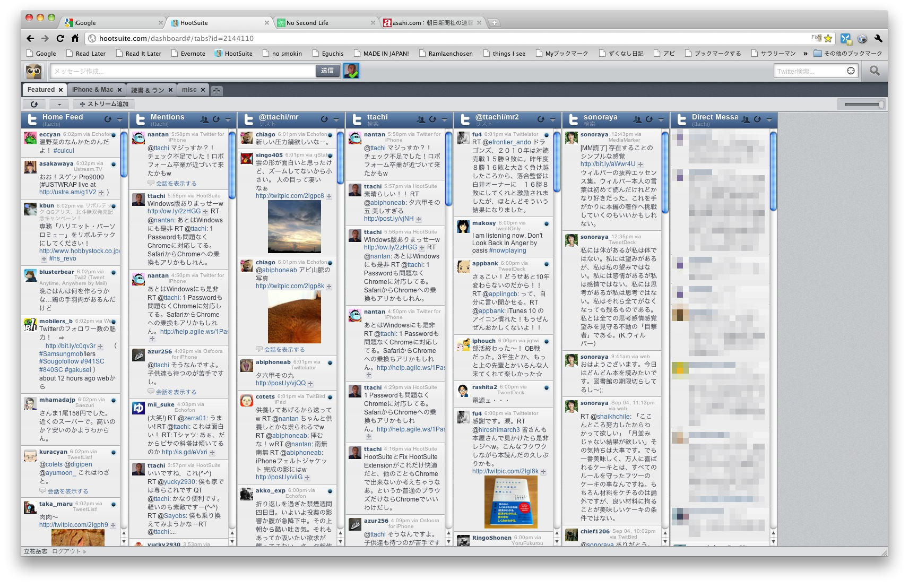
Task: Click the refresh-all-streams button below tabs
Action: pos(34,104)
